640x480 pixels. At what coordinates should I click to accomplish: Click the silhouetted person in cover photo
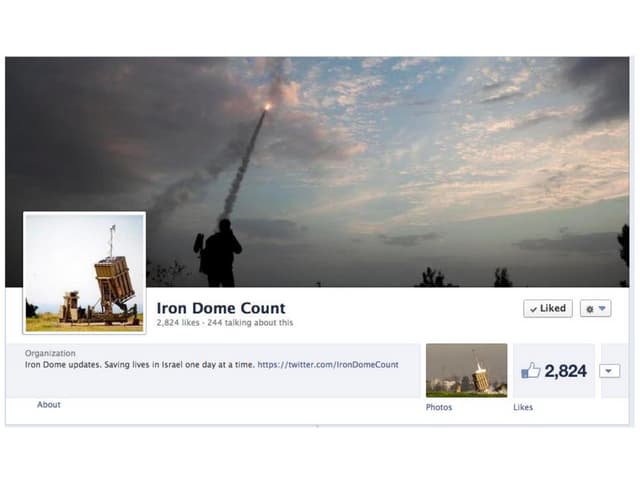(219, 254)
